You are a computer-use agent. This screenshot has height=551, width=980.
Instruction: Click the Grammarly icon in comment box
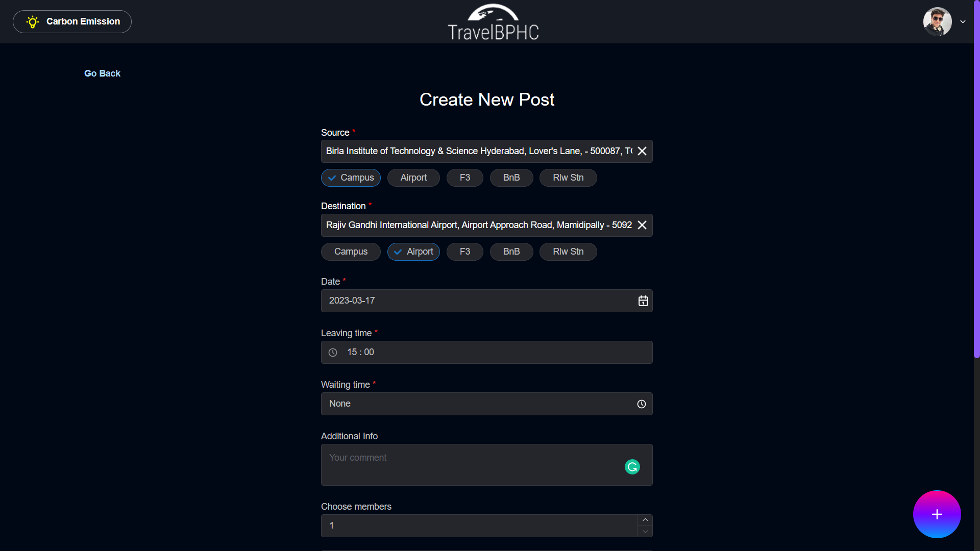(x=632, y=467)
